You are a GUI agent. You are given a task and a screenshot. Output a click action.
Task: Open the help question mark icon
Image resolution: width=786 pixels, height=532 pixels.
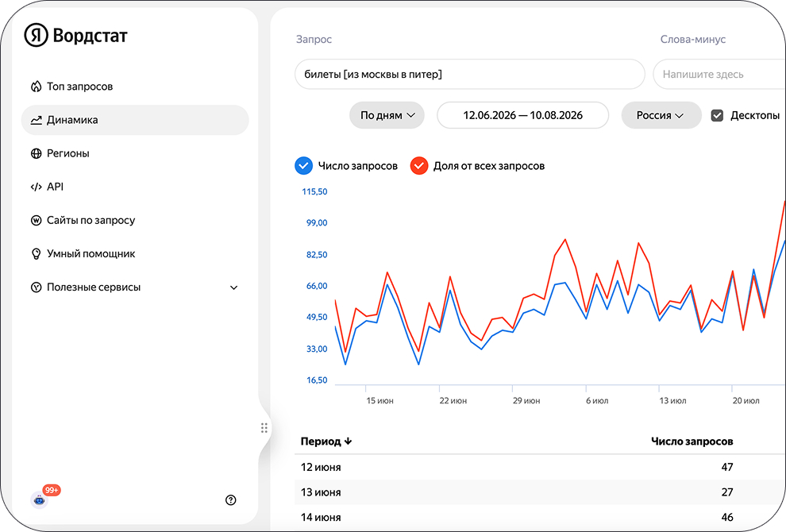click(x=230, y=500)
